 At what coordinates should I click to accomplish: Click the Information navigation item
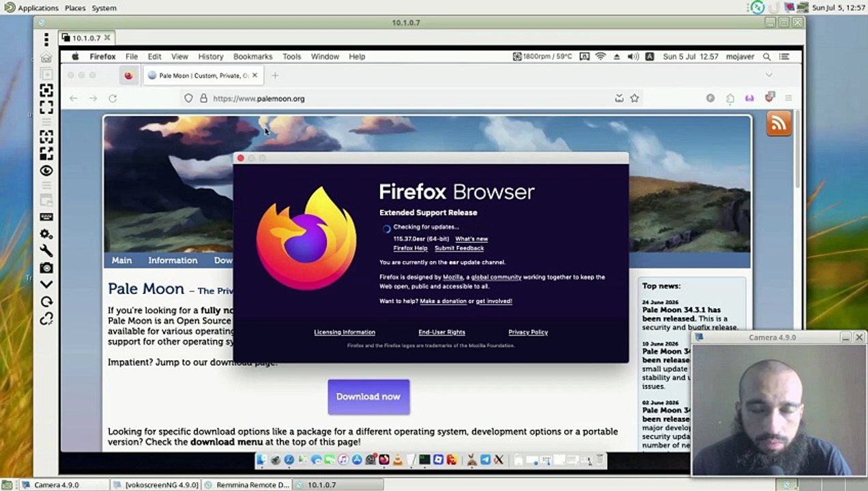(173, 261)
